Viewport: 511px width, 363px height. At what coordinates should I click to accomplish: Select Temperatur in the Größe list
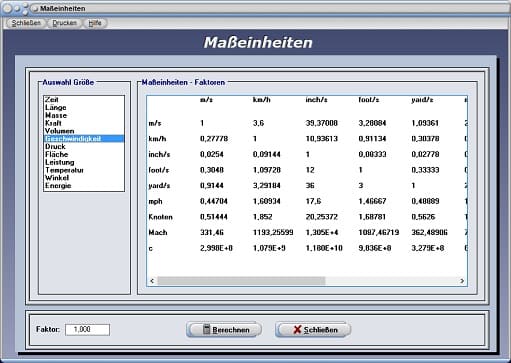84,170
